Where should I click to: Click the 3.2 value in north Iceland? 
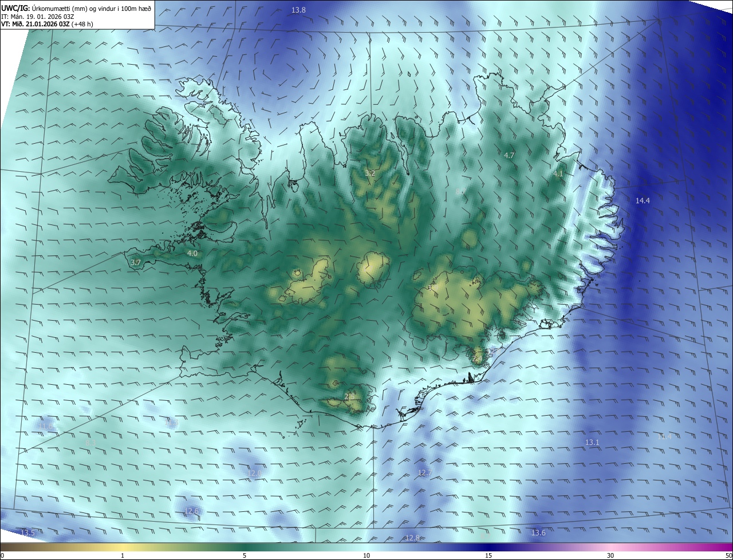[x=370, y=173]
